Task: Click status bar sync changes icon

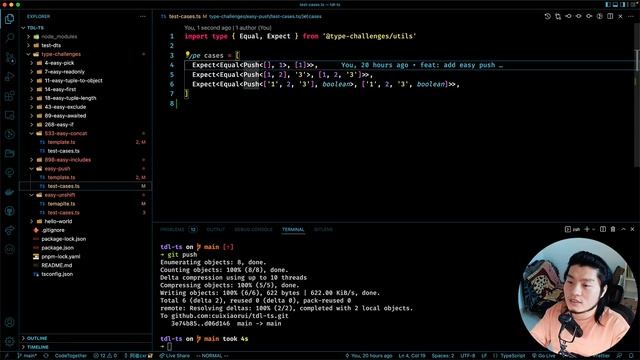Action: tap(46, 356)
